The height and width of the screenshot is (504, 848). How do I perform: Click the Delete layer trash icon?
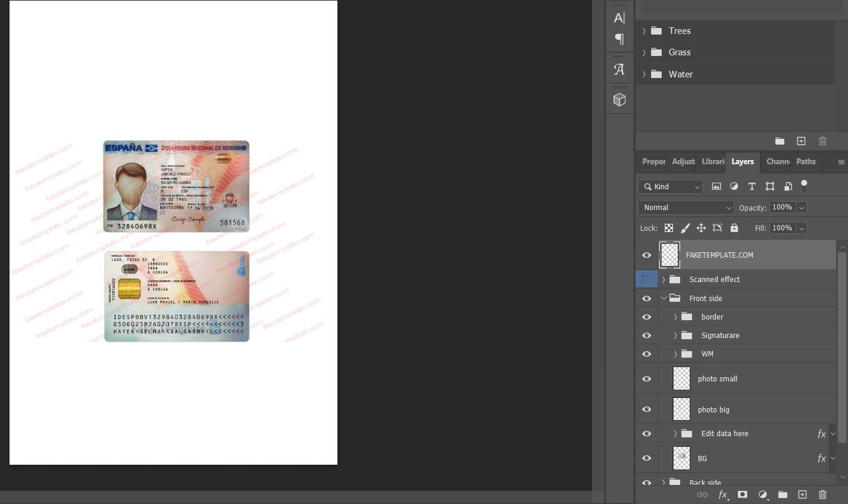pyautogui.click(x=822, y=494)
